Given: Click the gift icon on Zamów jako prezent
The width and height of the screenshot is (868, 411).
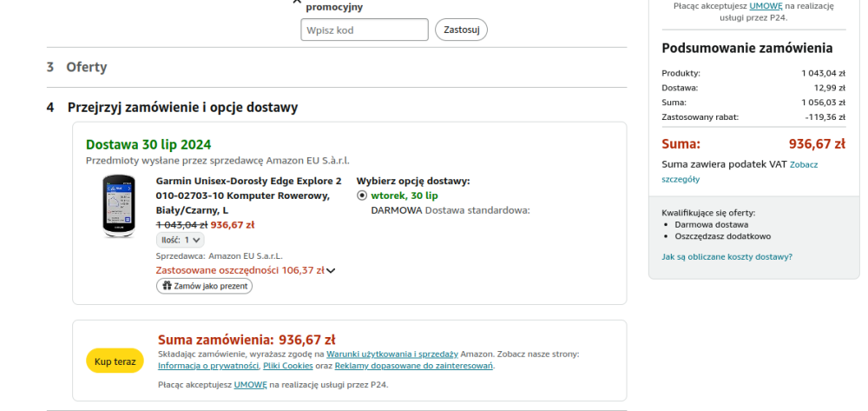Looking at the screenshot, I should pos(168,286).
